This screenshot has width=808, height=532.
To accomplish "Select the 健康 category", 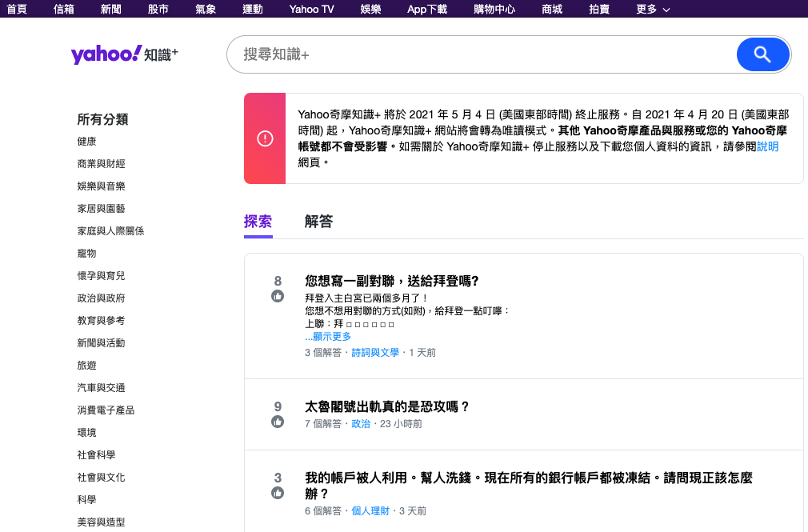I will point(86,142).
